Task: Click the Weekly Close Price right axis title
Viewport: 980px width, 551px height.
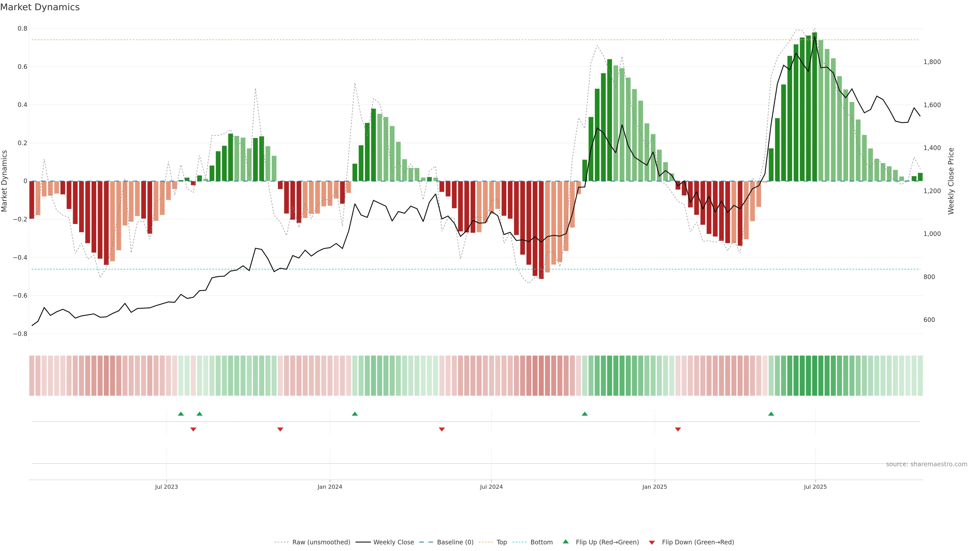Action: pos(951,181)
